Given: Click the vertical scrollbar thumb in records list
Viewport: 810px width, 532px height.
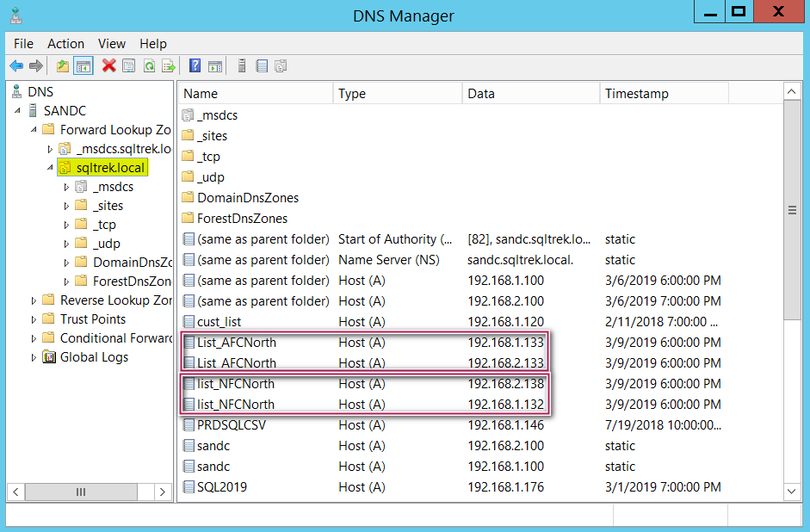Looking at the screenshot, I should 792,211.
